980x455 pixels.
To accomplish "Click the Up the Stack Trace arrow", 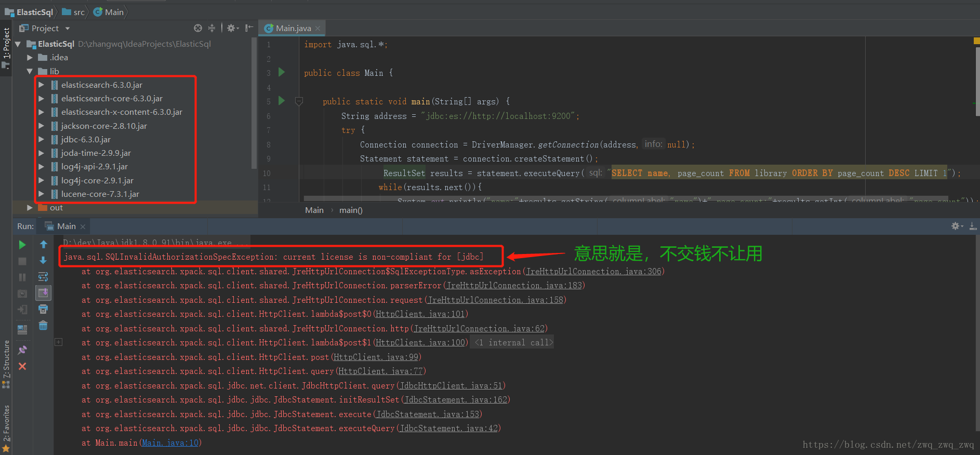I will pos(44,245).
